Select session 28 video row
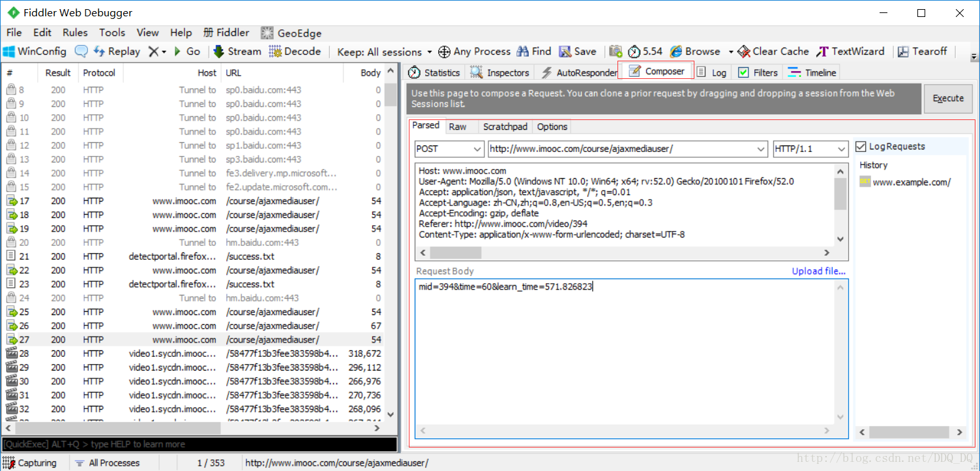The width and height of the screenshot is (980, 471). 194,353
